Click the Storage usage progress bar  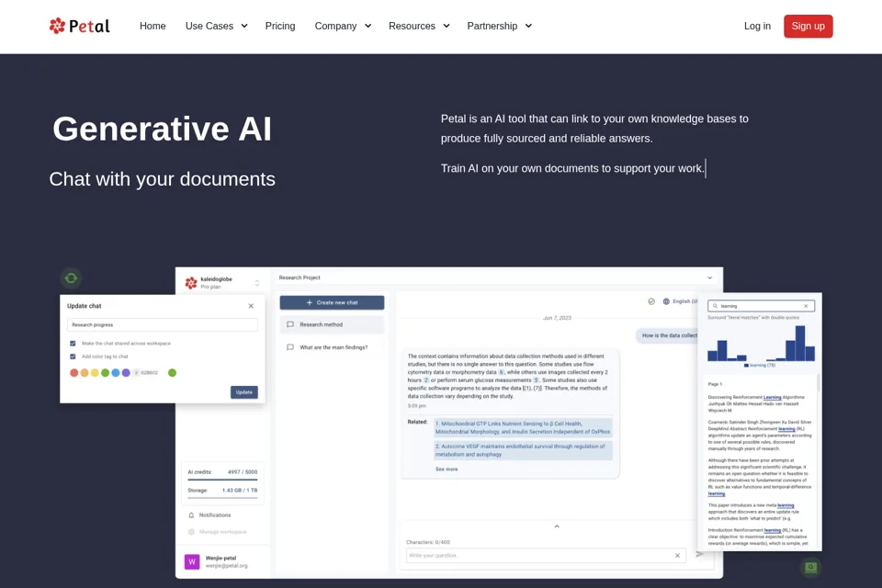[222, 498]
